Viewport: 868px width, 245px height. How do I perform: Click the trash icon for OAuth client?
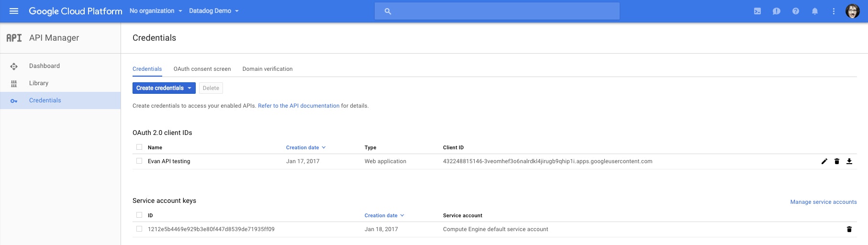[837, 161]
